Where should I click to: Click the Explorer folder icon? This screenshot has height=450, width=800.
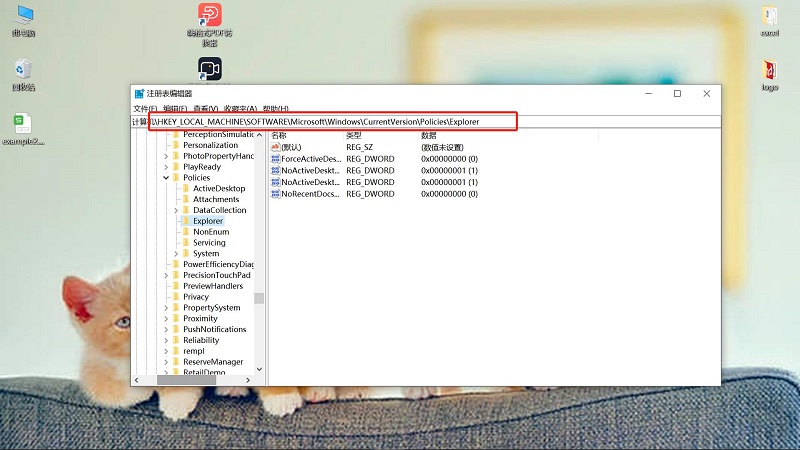click(186, 221)
